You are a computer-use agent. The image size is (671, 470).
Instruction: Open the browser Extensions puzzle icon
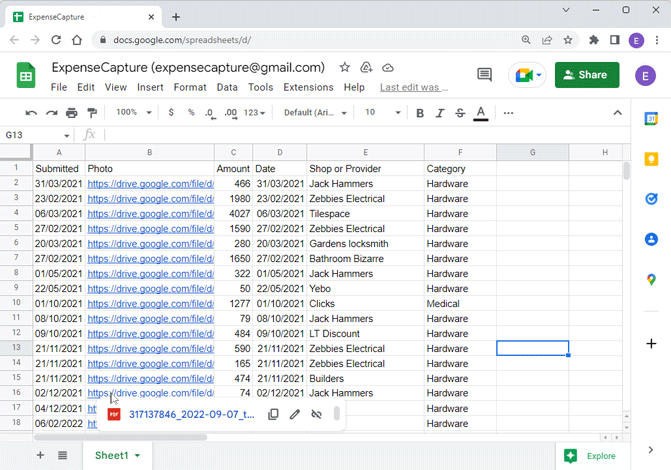(594, 40)
